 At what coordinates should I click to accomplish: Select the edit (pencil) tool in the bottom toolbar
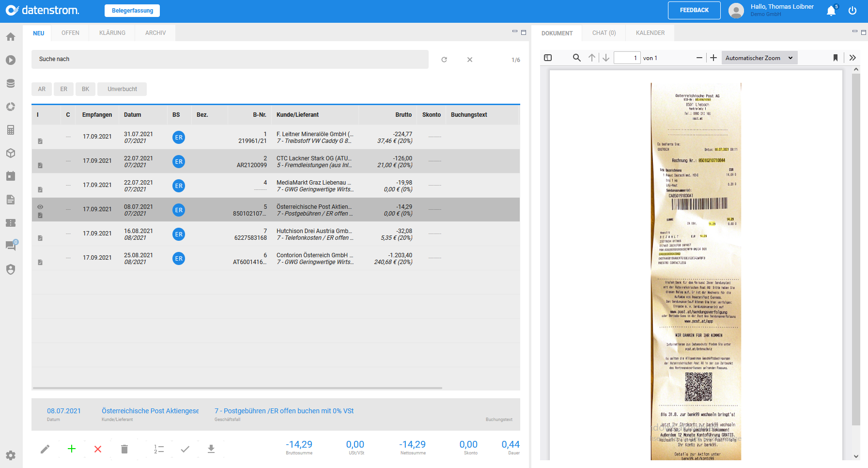pyautogui.click(x=45, y=449)
